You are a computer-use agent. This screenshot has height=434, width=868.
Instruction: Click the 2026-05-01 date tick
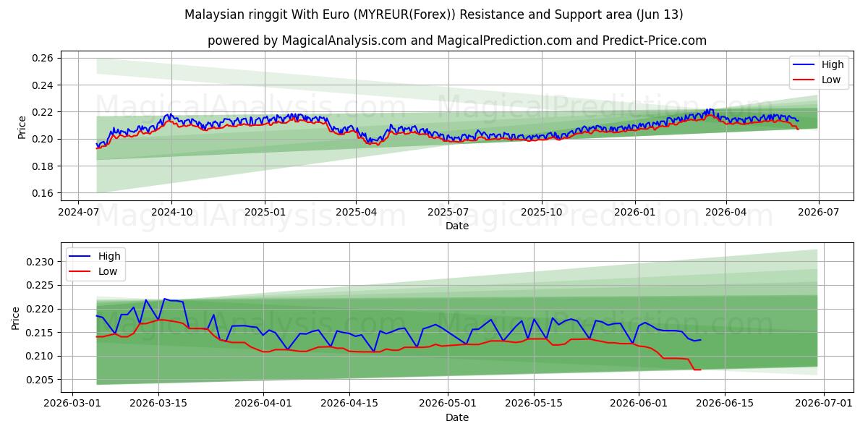point(448,404)
